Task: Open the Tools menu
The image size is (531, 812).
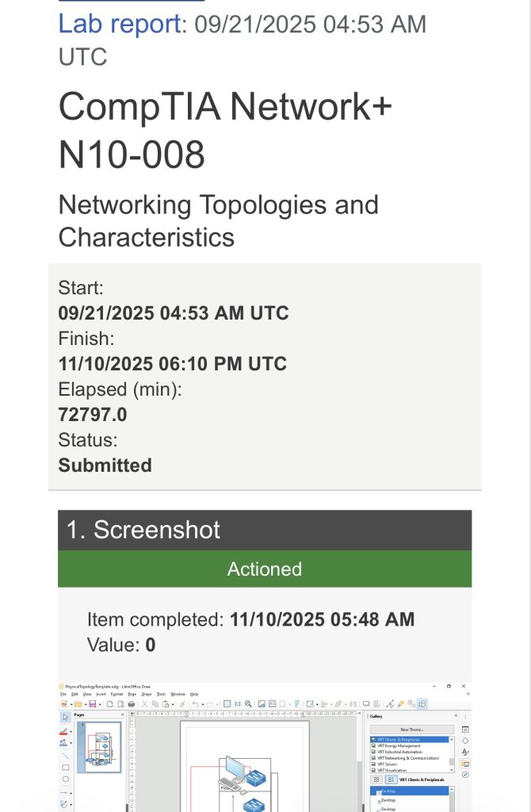Action: [x=162, y=694]
